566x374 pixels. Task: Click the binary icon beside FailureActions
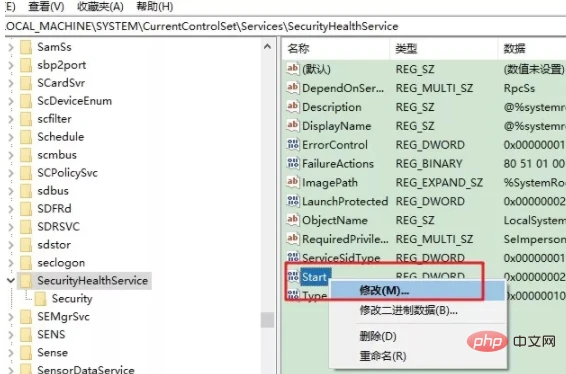click(x=293, y=163)
